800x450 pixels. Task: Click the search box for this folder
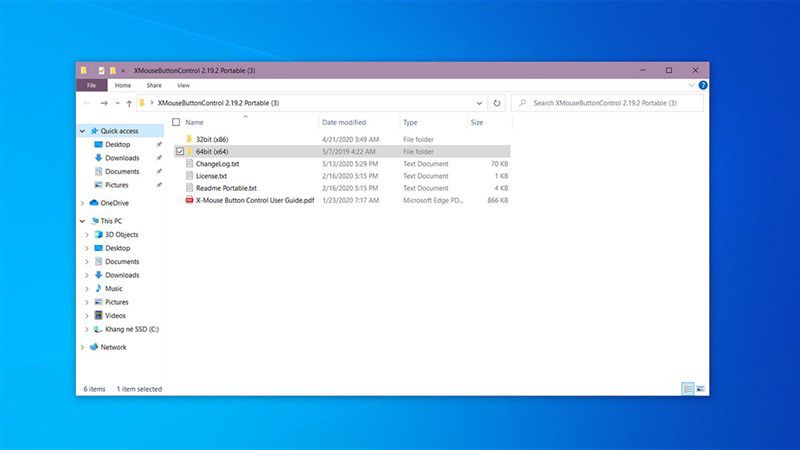point(607,103)
